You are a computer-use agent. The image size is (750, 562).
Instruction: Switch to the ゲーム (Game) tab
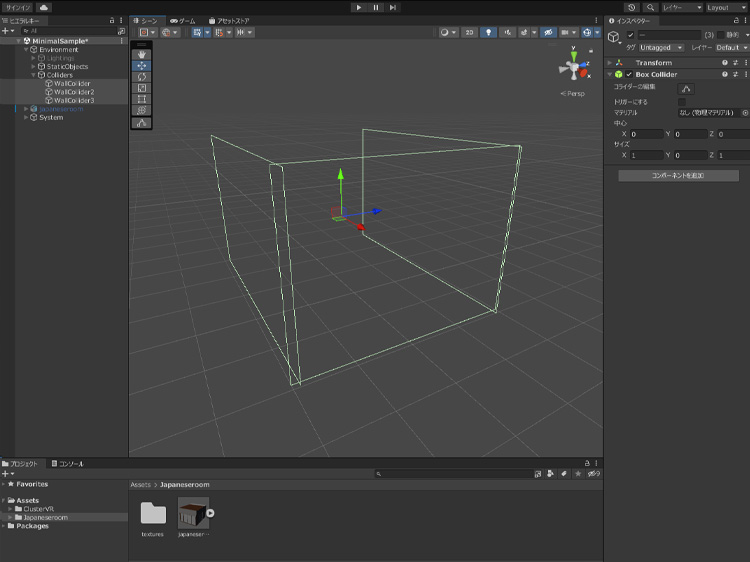click(182, 20)
